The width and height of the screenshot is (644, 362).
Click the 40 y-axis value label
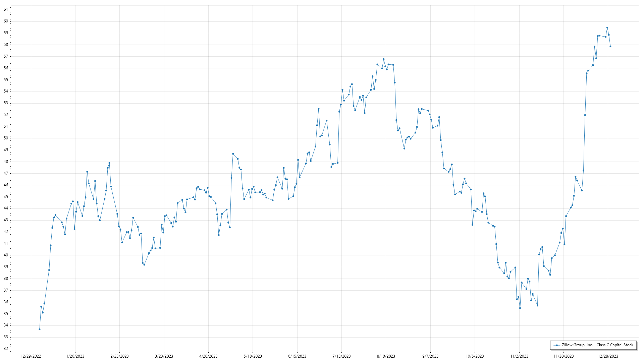(6, 255)
